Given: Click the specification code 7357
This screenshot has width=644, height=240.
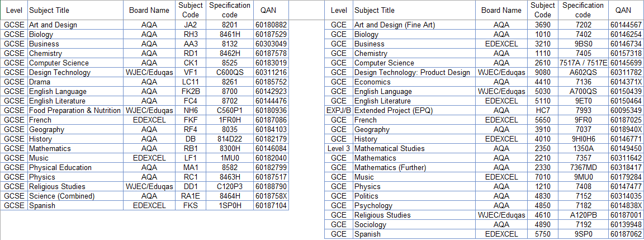Looking at the screenshot, I should tap(583, 158).
